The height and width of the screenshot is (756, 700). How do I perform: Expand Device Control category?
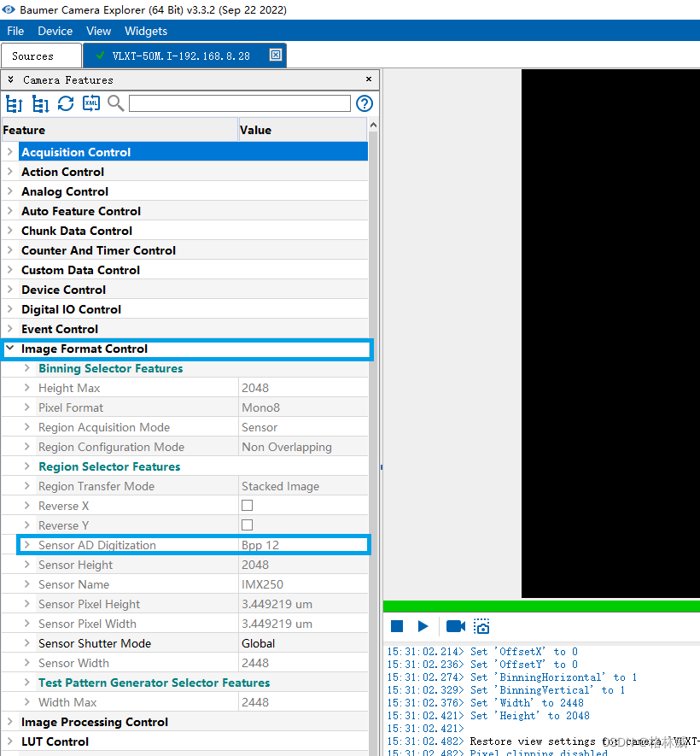click(x=9, y=290)
